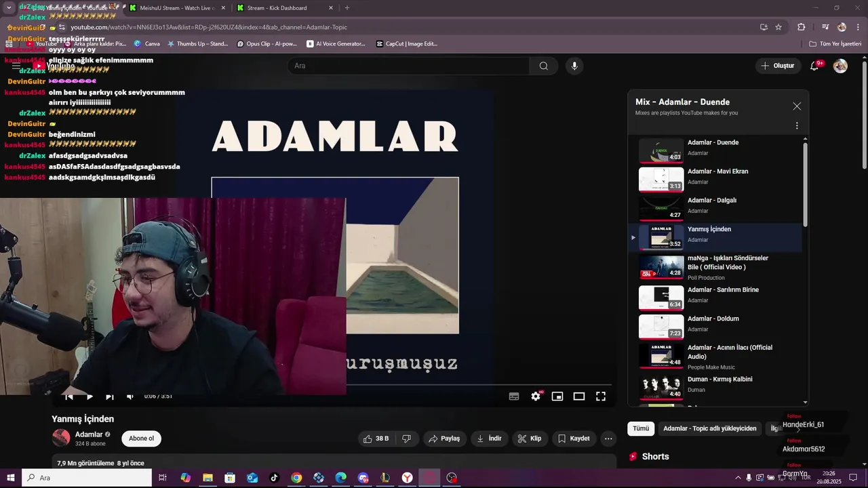Select maNga - Işıkları Söndürseler Bile

point(715,267)
